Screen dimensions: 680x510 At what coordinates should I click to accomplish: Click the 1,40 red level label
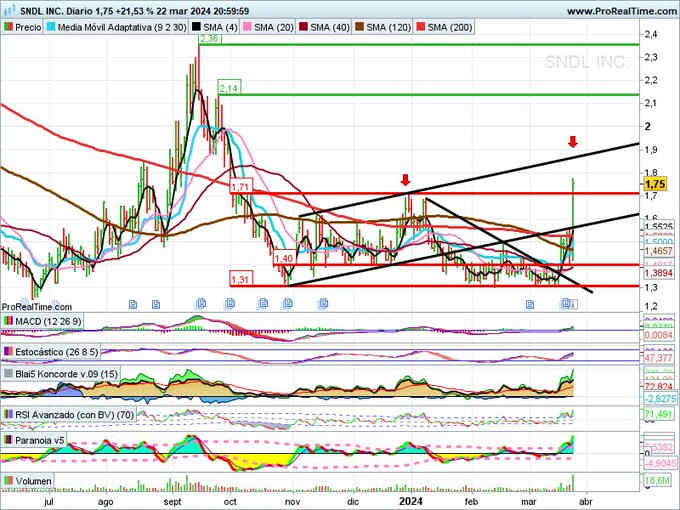pos(284,258)
